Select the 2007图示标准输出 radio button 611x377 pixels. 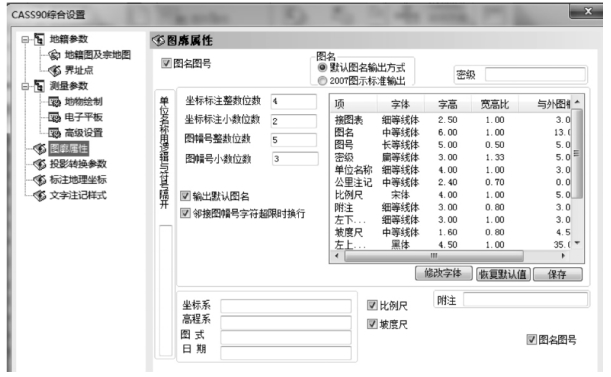pos(322,81)
